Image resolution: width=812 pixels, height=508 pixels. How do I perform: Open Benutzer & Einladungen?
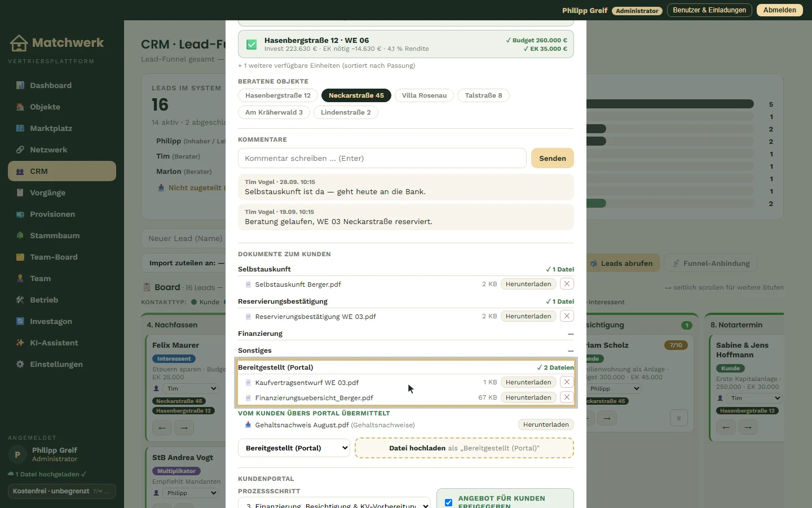(709, 10)
